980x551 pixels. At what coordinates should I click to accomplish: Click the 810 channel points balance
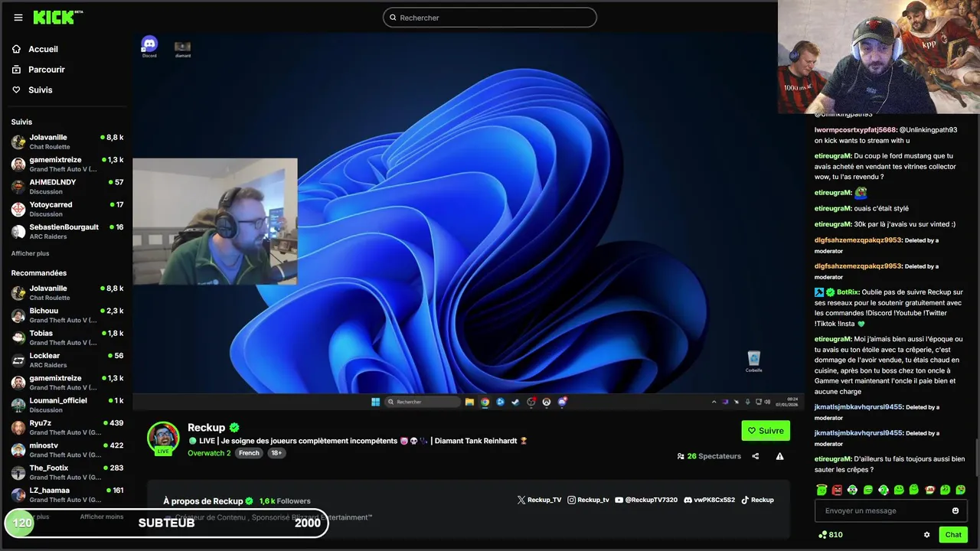(831, 535)
